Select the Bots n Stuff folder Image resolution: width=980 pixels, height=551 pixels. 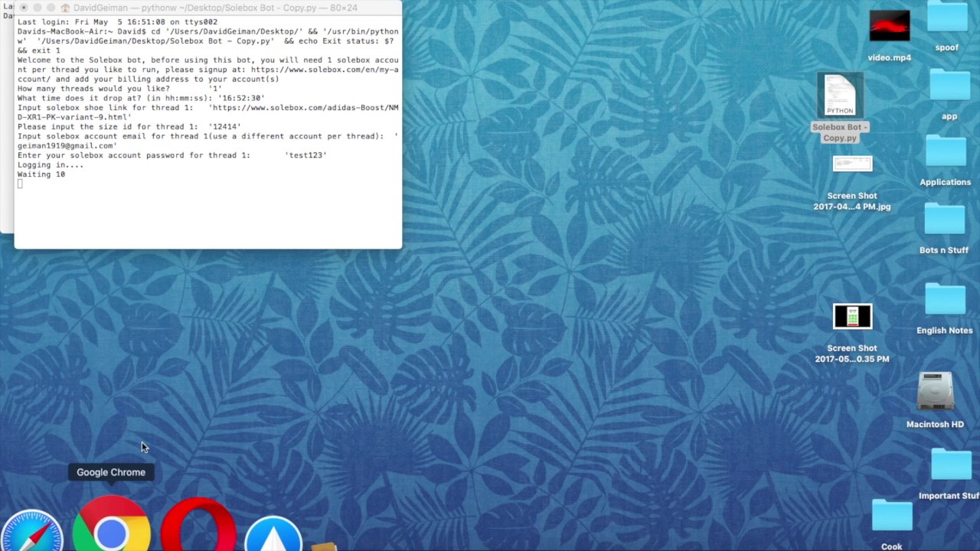click(x=944, y=220)
